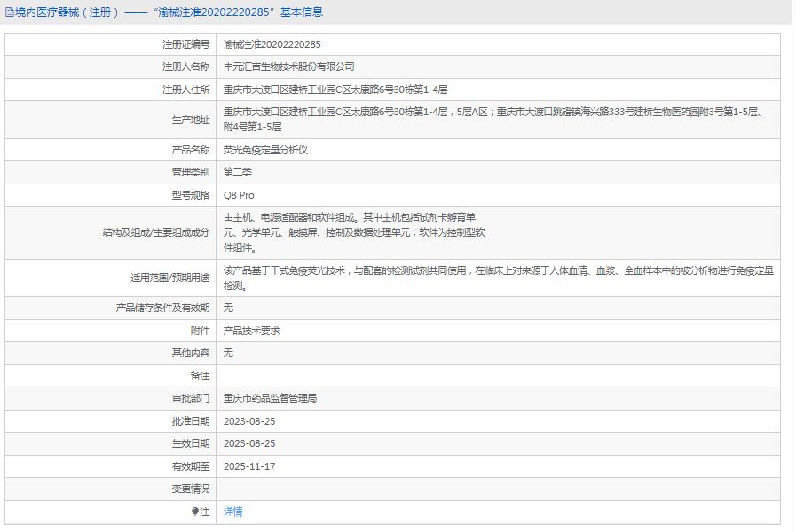Click the 注册人住所 label
796x532 pixels.
185,90
